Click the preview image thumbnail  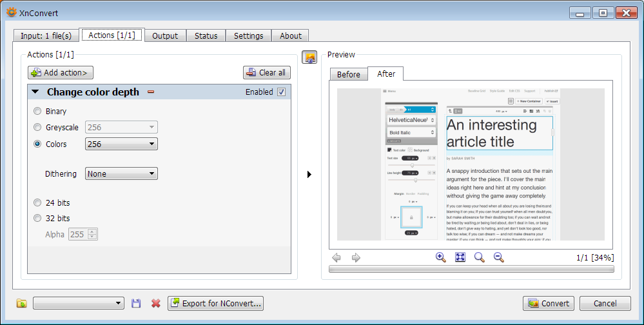471,164
